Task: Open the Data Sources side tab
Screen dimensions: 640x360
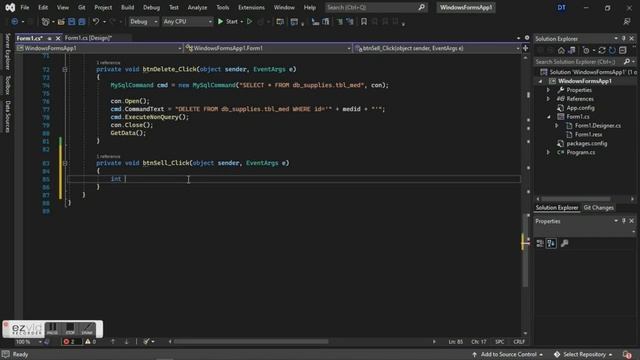Action: click(7, 117)
